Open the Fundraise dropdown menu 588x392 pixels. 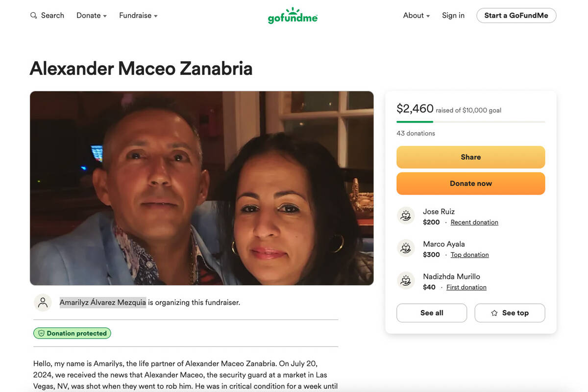[138, 16]
